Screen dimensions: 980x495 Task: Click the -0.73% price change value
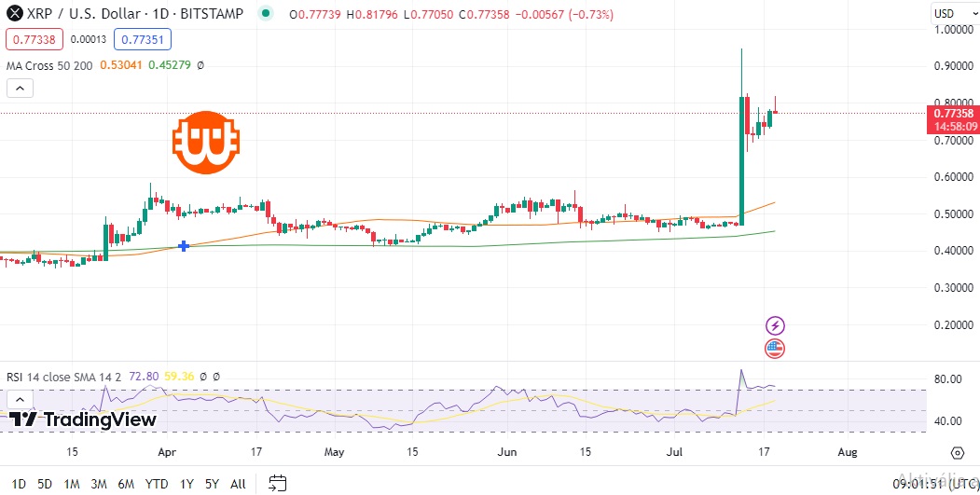pos(590,14)
